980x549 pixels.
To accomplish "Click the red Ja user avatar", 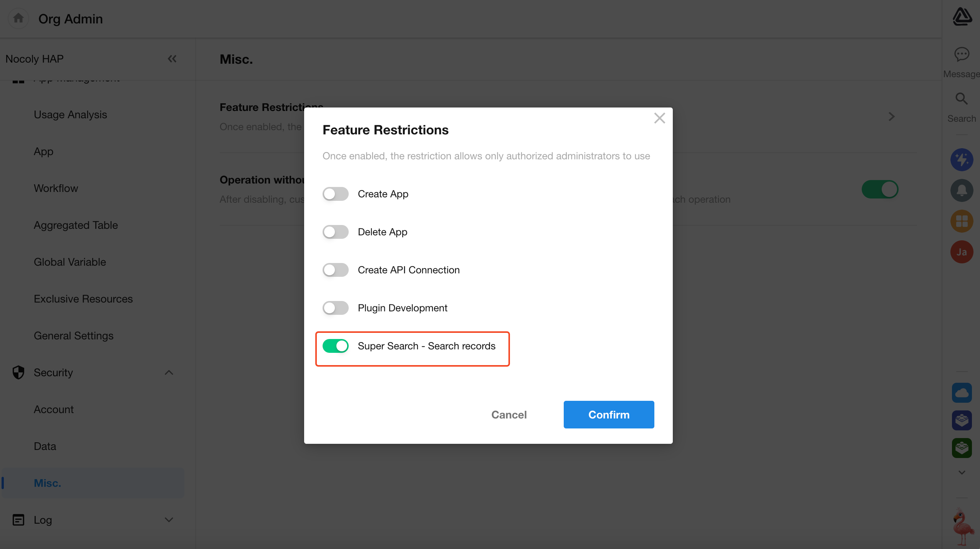I will (x=962, y=252).
